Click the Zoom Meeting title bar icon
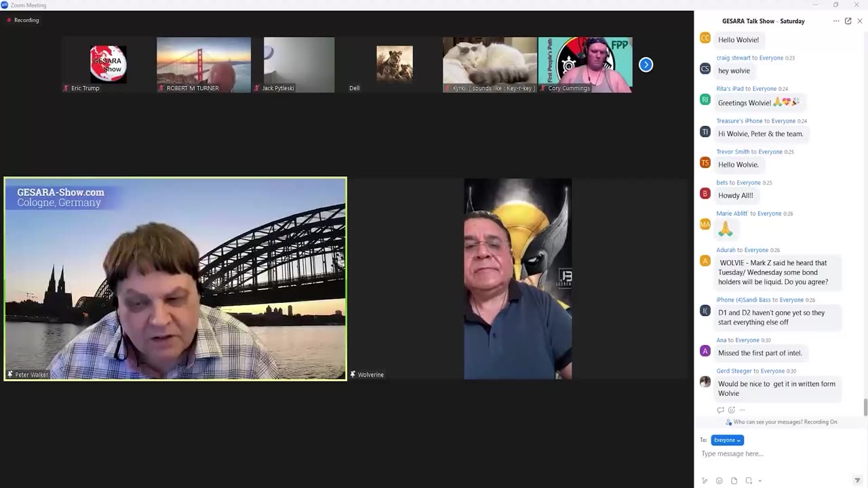Viewport: 868px width, 488px height. [x=5, y=5]
